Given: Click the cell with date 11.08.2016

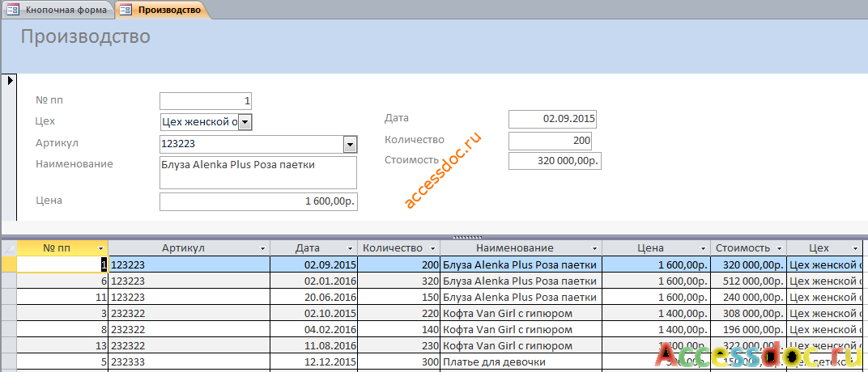Looking at the screenshot, I should (314, 346).
